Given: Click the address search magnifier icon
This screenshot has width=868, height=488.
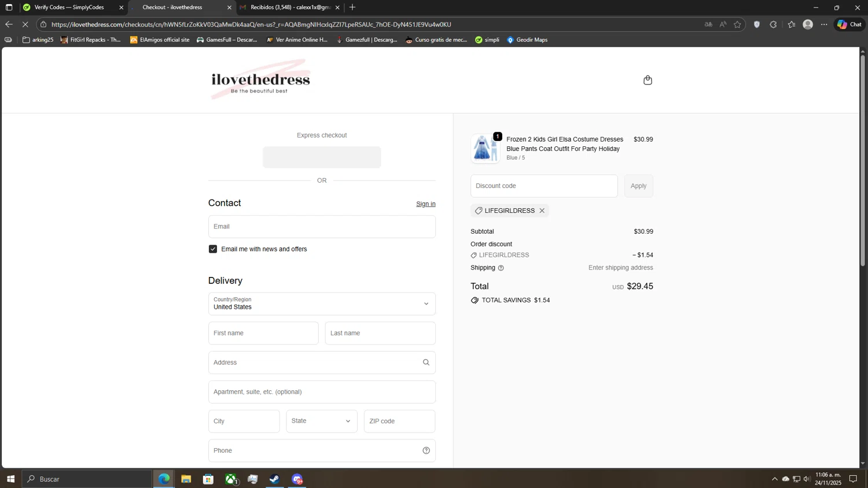Looking at the screenshot, I should click(x=426, y=363).
